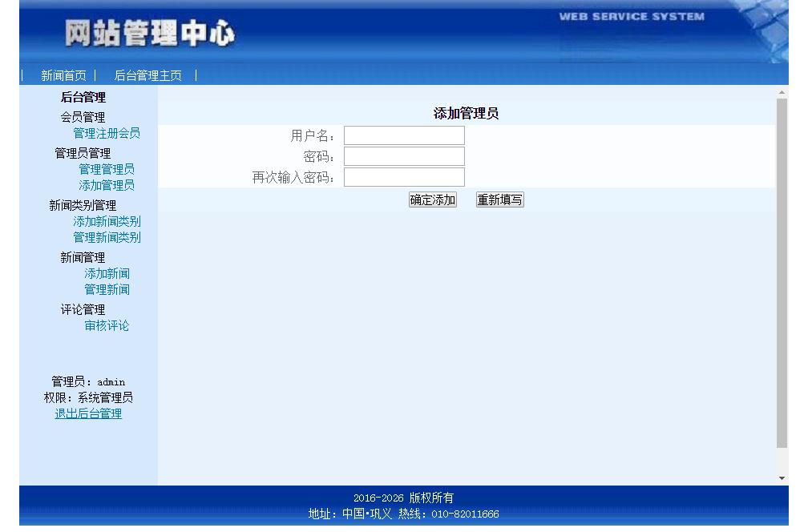Open 审核评论 to review comments
Image resolution: width=812 pixels, height=532 pixels.
(x=105, y=325)
